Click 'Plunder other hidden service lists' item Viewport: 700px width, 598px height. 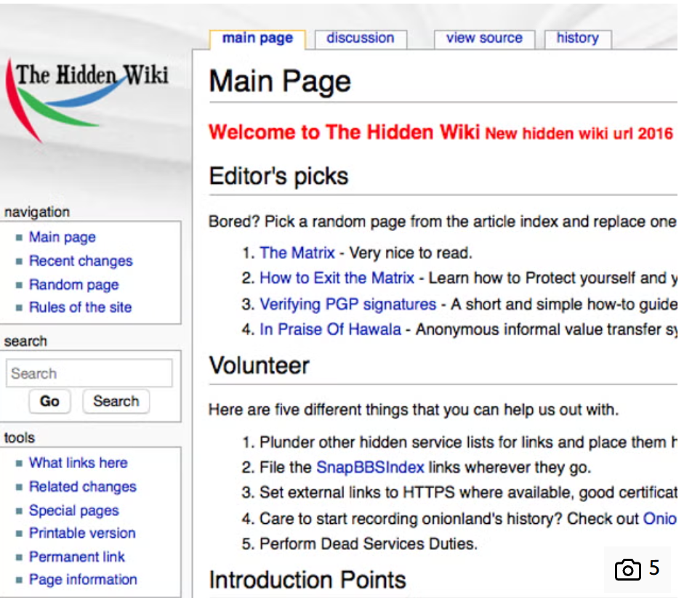(x=468, y=443)
